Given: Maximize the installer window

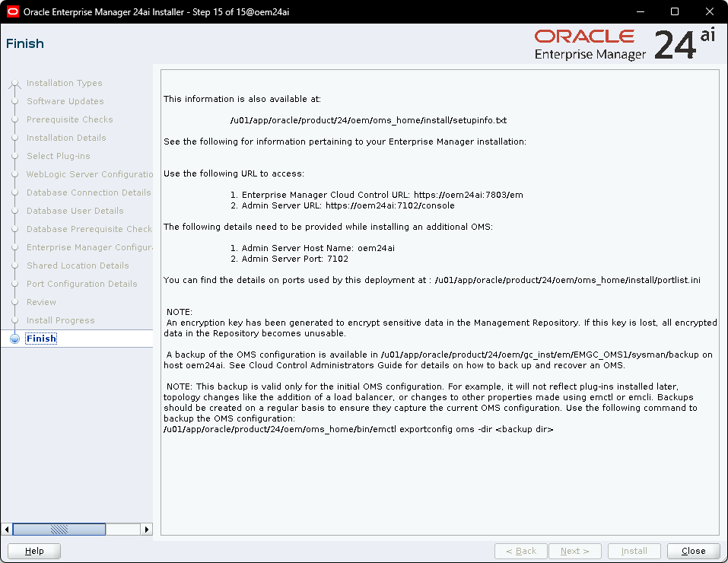Looking at the screenshot, I should click(x=675, y=11).
